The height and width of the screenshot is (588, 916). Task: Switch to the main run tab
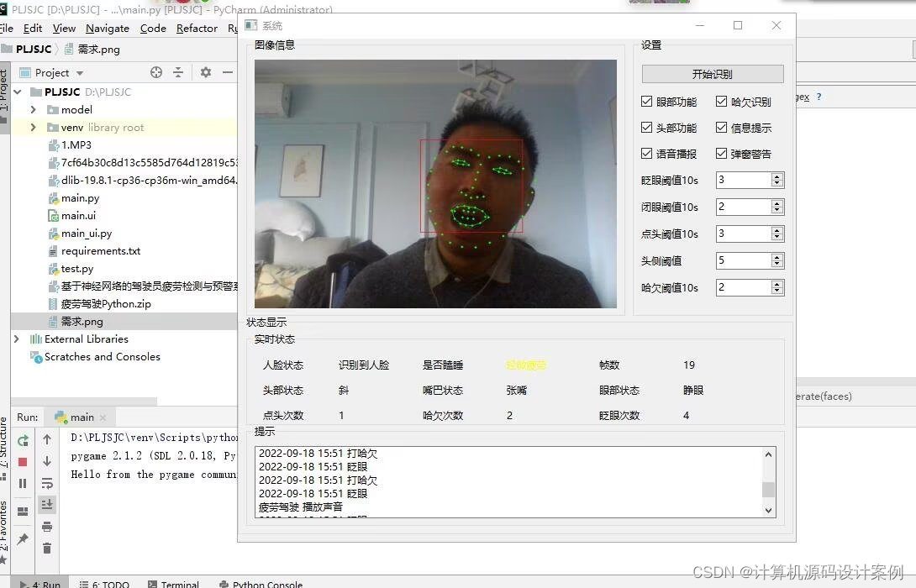[x=82, y=417]
